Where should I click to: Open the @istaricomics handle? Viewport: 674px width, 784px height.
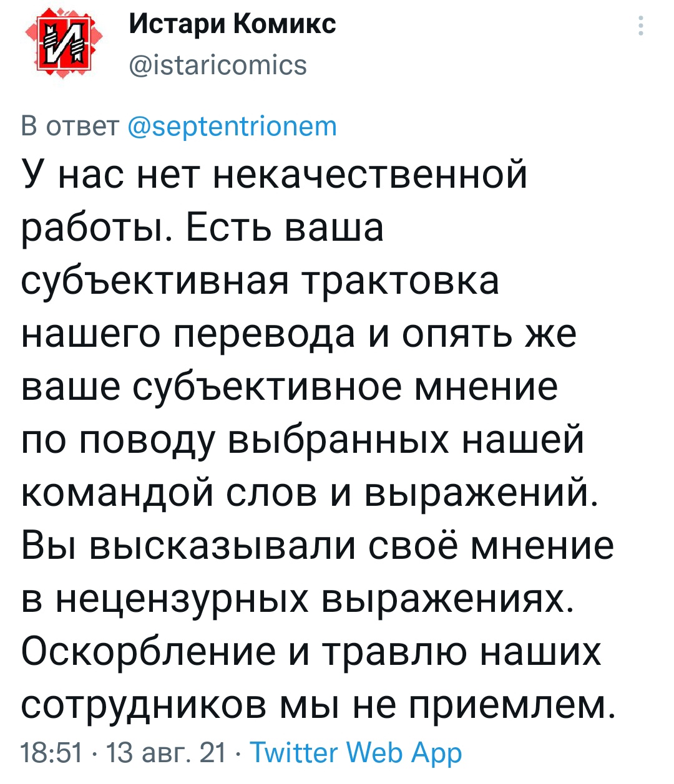coord(217,65)
